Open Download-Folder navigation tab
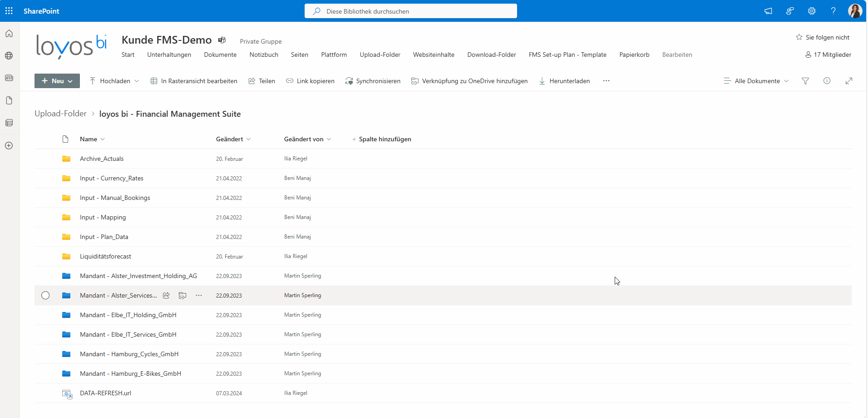Viewport: 868px width, 418px height. (x=492, y=55)
